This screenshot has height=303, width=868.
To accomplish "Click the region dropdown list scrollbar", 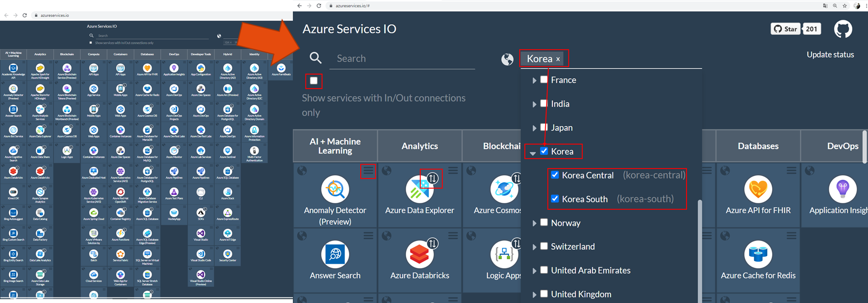I will pos(699,252).
